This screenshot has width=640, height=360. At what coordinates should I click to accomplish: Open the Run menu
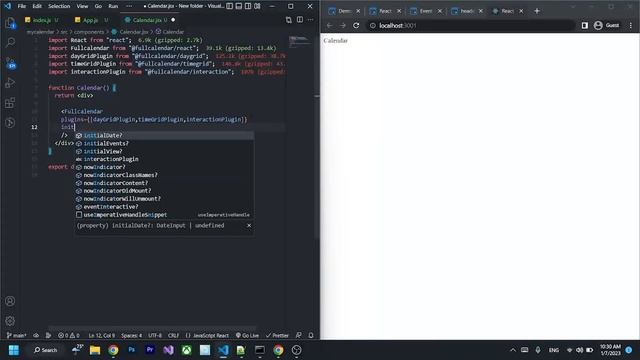click(113, 6)
